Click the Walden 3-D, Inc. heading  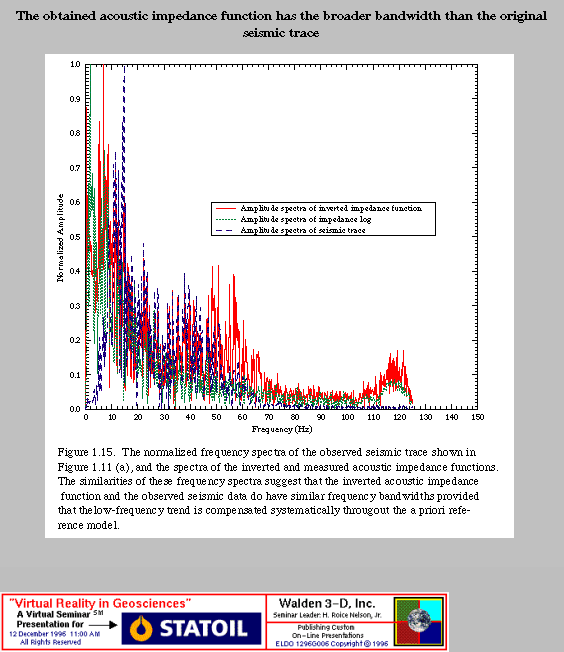[x=327, y=603]
